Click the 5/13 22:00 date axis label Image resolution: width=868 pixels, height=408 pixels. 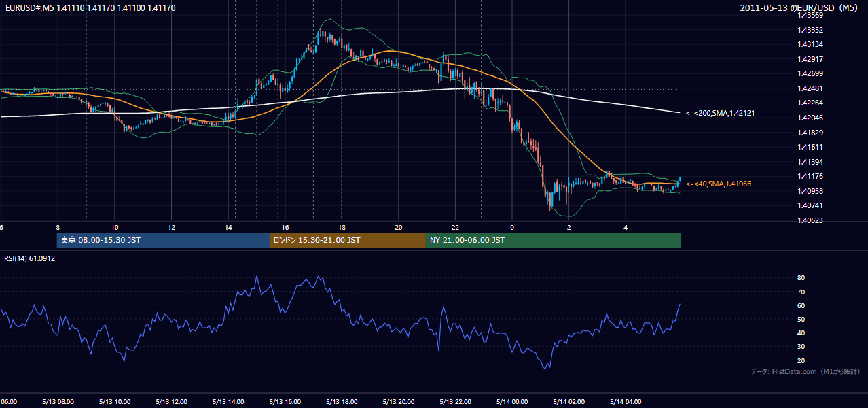tap(455, 401)
